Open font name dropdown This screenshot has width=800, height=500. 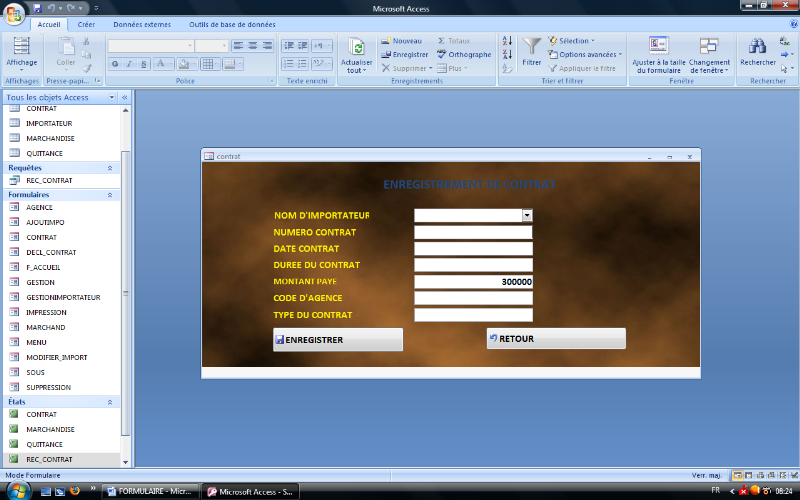[190, 46]
